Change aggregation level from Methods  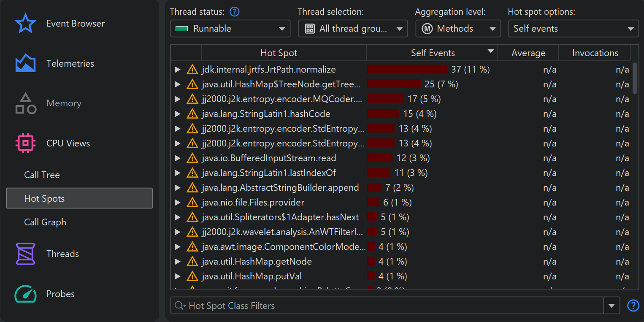[x=458, y=29]
